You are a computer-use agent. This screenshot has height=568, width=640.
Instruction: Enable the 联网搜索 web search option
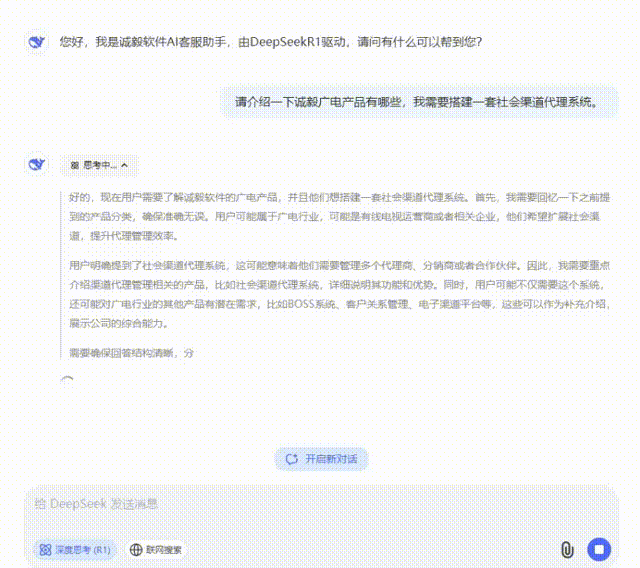[x=155, y=549]
